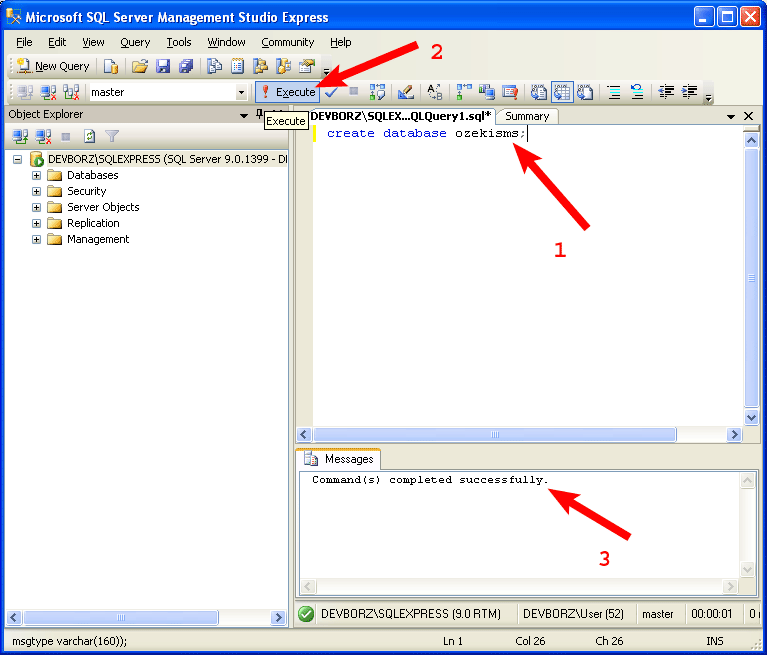Expand the Management folder
767x655 pixels.
point(36,239)
